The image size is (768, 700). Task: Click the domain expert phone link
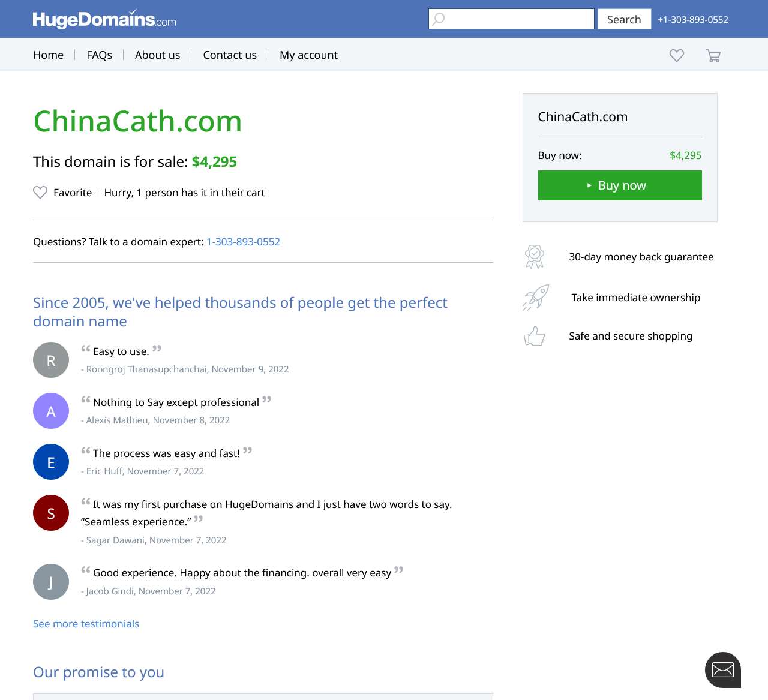[x=243, y=242]
